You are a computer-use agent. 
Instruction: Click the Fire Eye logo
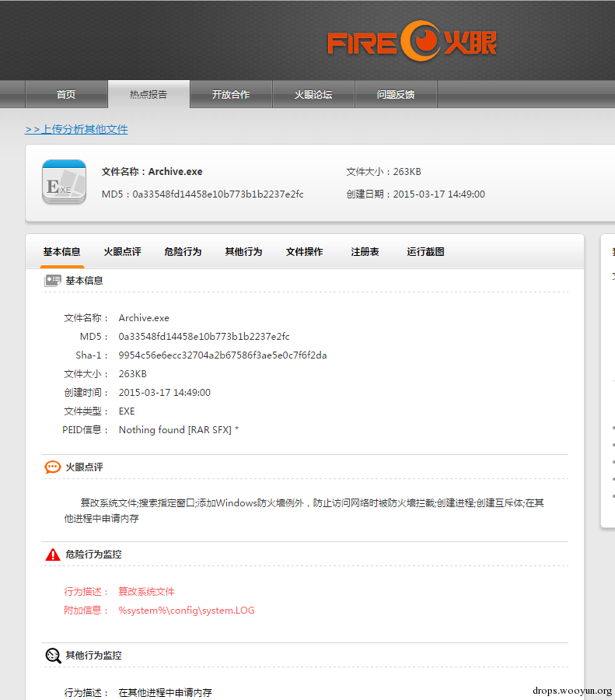[x=411, y=42]
